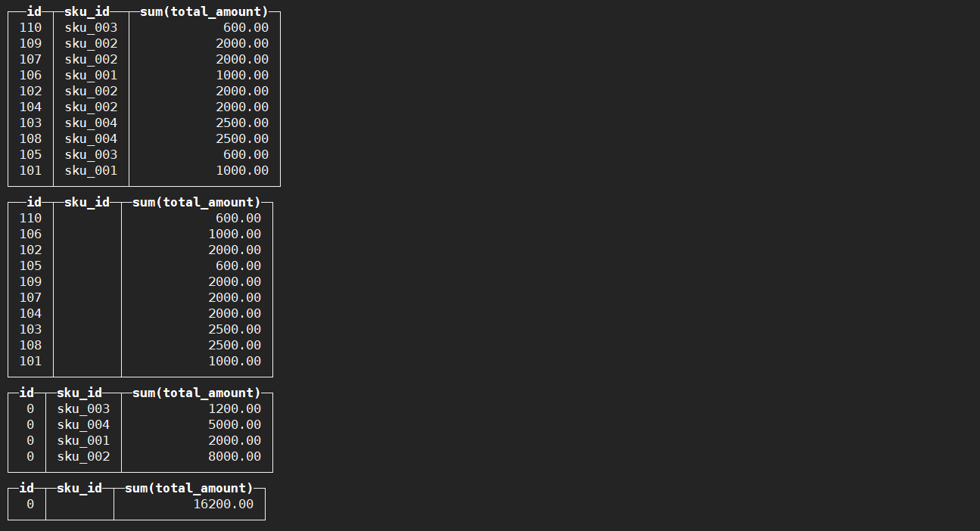Click sku_001 beside id 106
The width and height of the screenshot is (980, 531).
(x=91, y=75)
